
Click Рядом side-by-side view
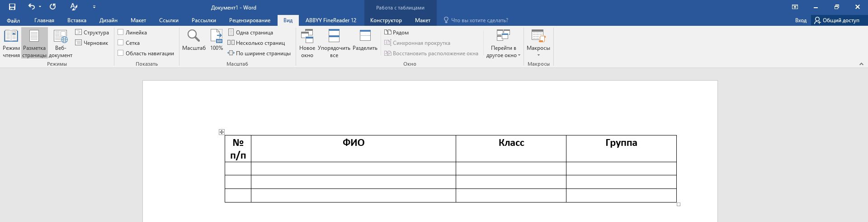pos(396,33)
